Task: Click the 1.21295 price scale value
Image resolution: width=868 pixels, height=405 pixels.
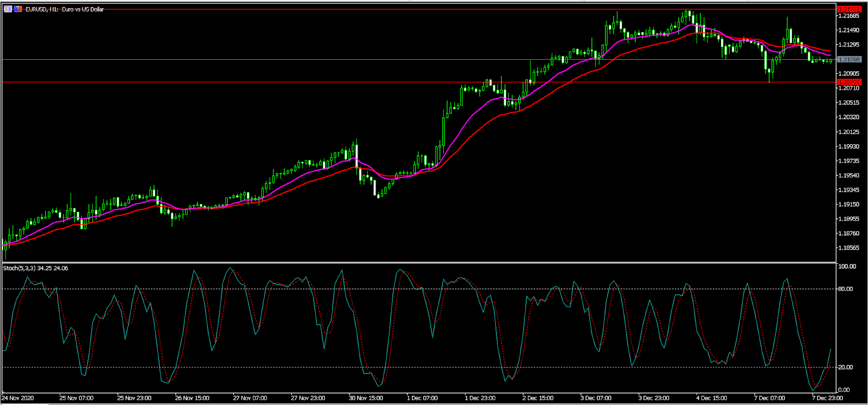Action: (849, 45)
